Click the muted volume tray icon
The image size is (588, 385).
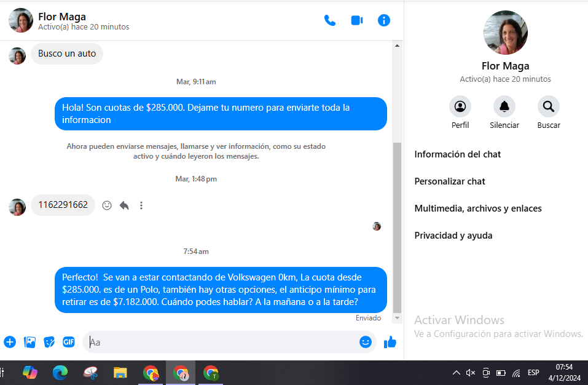(470, 373)
